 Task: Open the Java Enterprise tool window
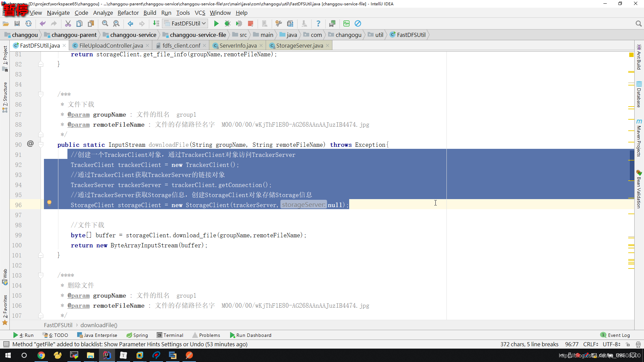coord(97,335)
